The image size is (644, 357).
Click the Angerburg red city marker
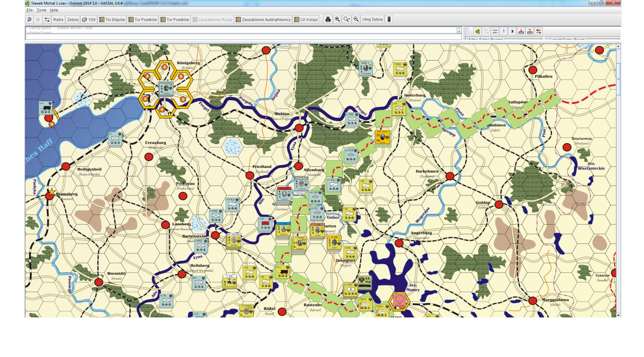click(x=399, y=243)
